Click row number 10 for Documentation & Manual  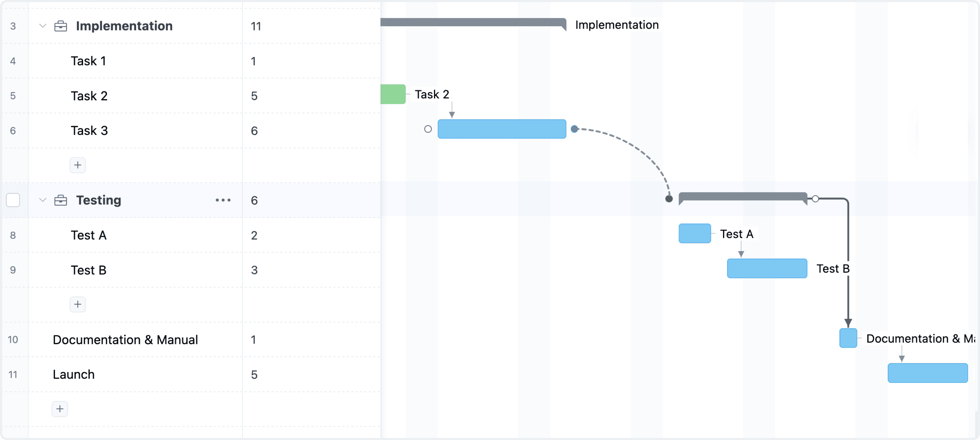(13, 339)
